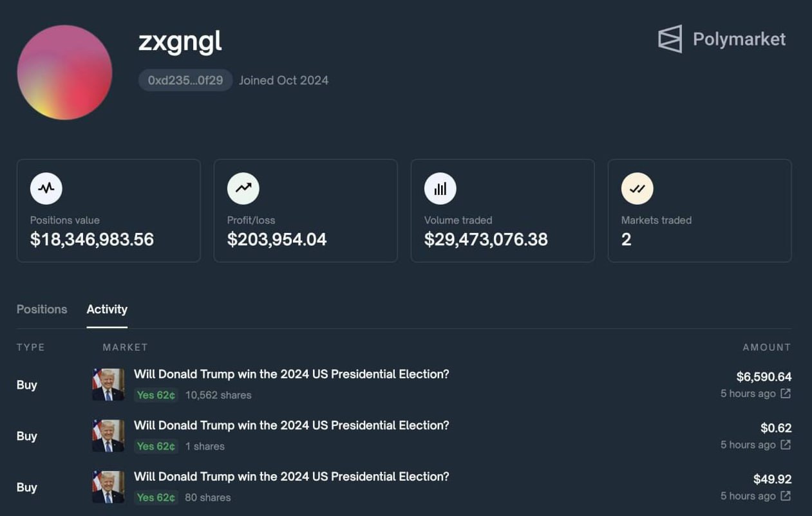Viewport: 812px width, 516px height.
Task: Open external link for $0.62 trade
Action: (x=786, y=445)
